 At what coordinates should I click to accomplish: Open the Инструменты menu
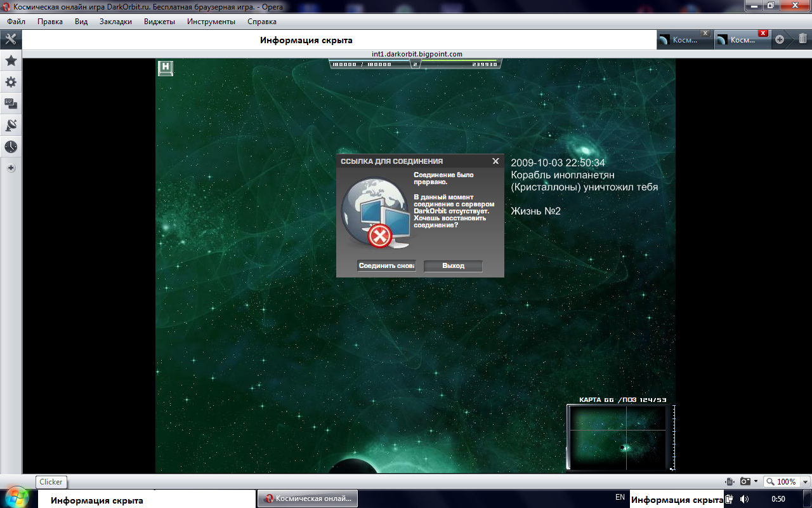click(x=211, y=22)
